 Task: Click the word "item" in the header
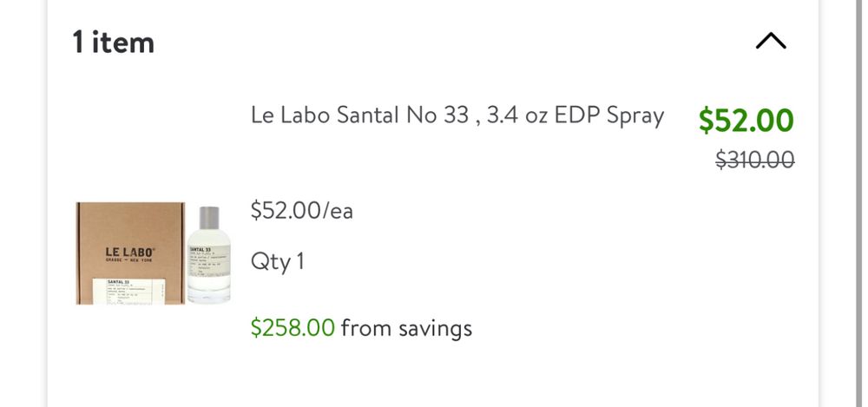(125, 42)
